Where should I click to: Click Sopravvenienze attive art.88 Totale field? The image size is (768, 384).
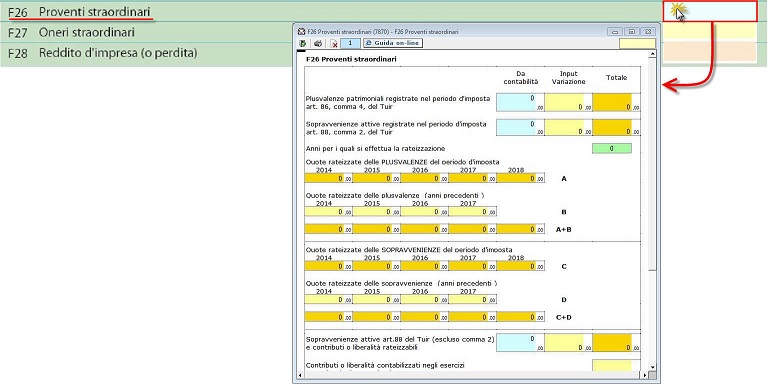pos(616,343)
